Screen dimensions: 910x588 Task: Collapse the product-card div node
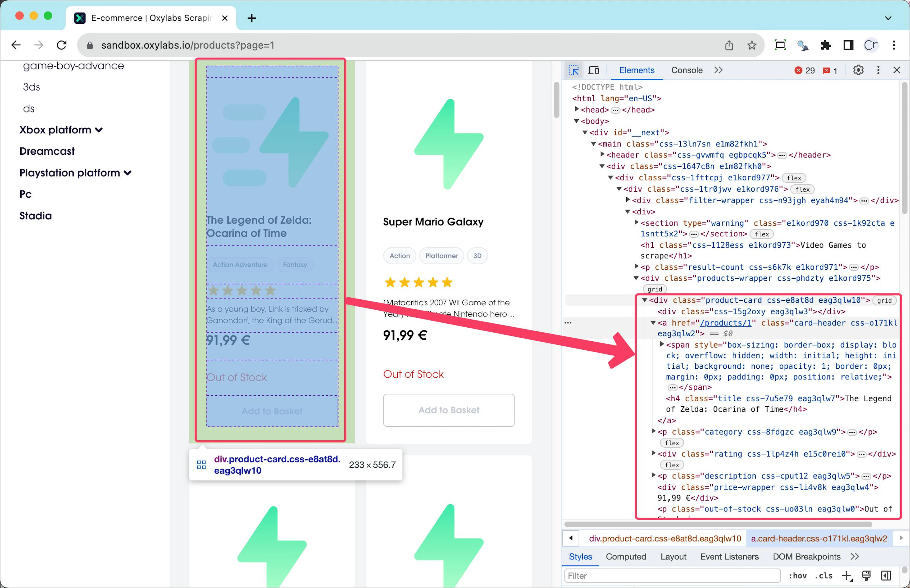click(645, 300)
